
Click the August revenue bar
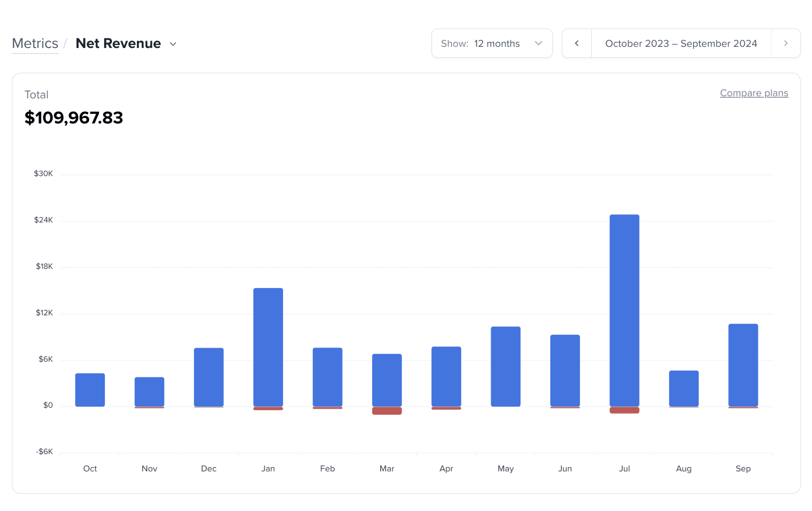tap(684, 388)
